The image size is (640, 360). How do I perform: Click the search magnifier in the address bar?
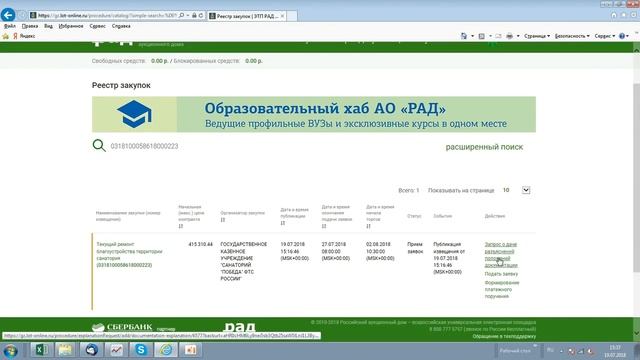click(x=182, y=16)
